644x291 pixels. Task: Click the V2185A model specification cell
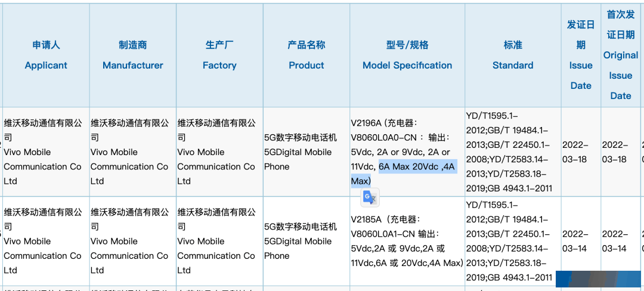[407, 241]
